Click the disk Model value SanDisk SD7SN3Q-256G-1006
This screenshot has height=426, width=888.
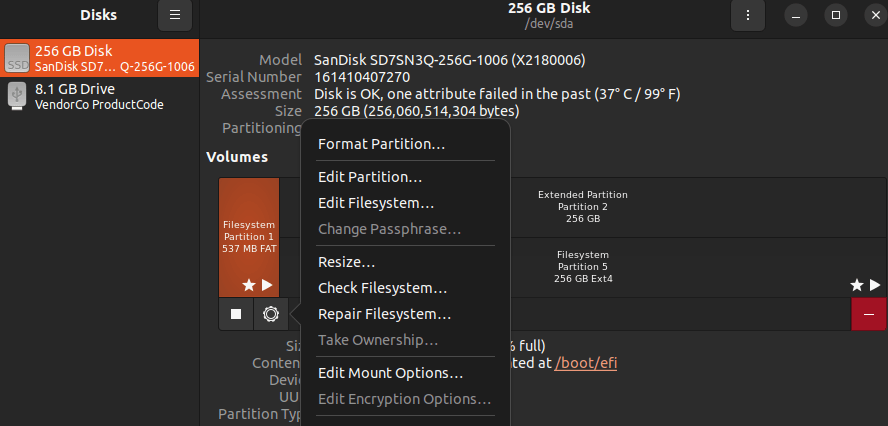point(450,60)
